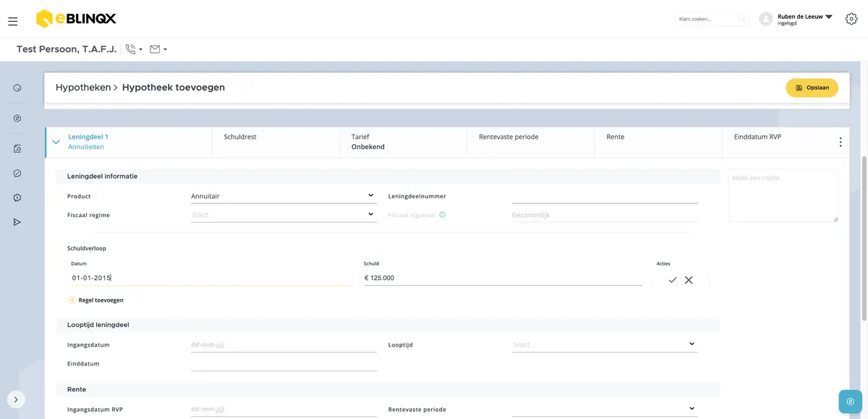Viewport: 868px width, 419px height.
Task: Open the document search sidebar icon
Action: point(17,148)
